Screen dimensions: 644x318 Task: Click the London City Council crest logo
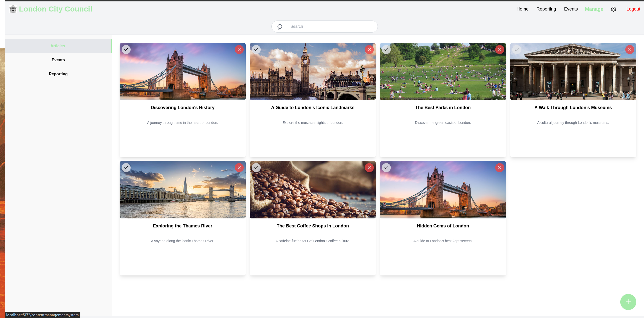(x=13, y=9)
